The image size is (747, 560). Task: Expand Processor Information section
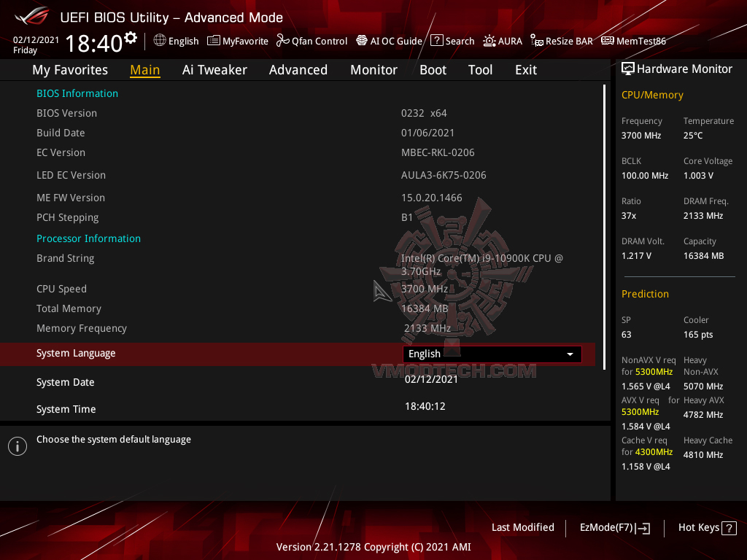pos(88,238)
